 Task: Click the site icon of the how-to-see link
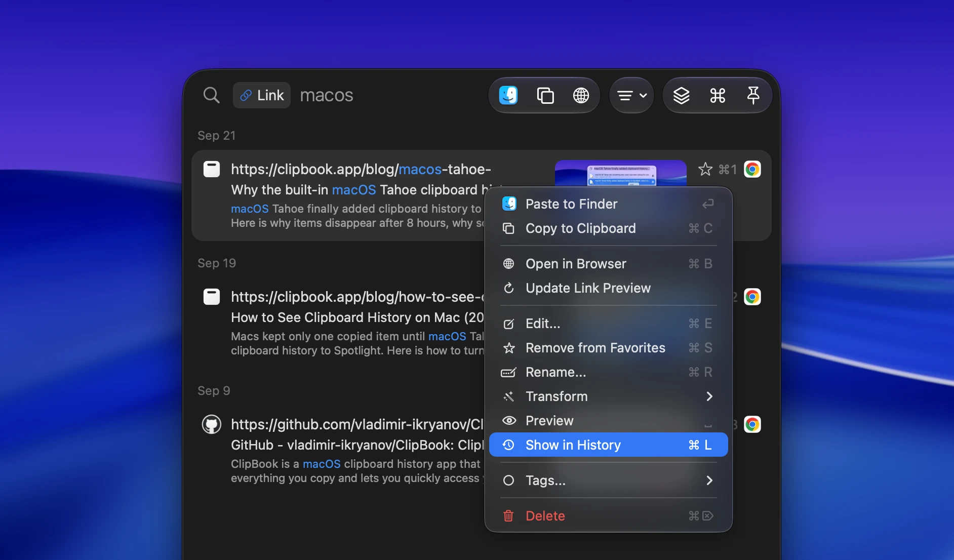point(212,297)
